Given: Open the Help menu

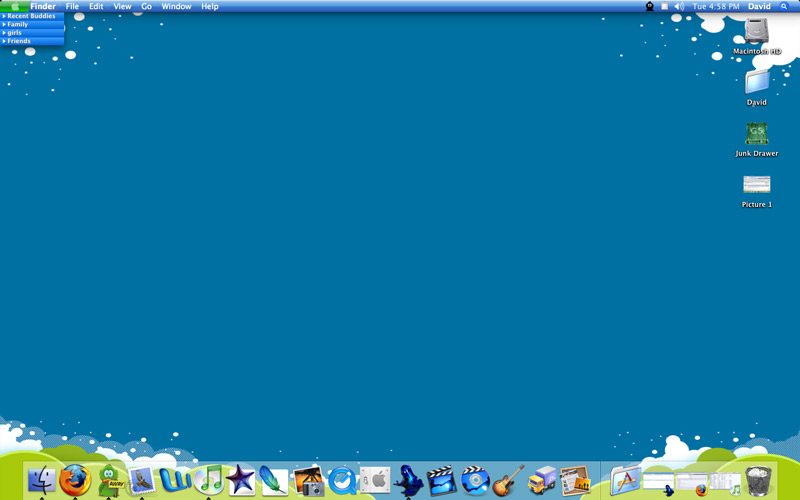Looking at the screenshot, I should [x=210, y=6].
